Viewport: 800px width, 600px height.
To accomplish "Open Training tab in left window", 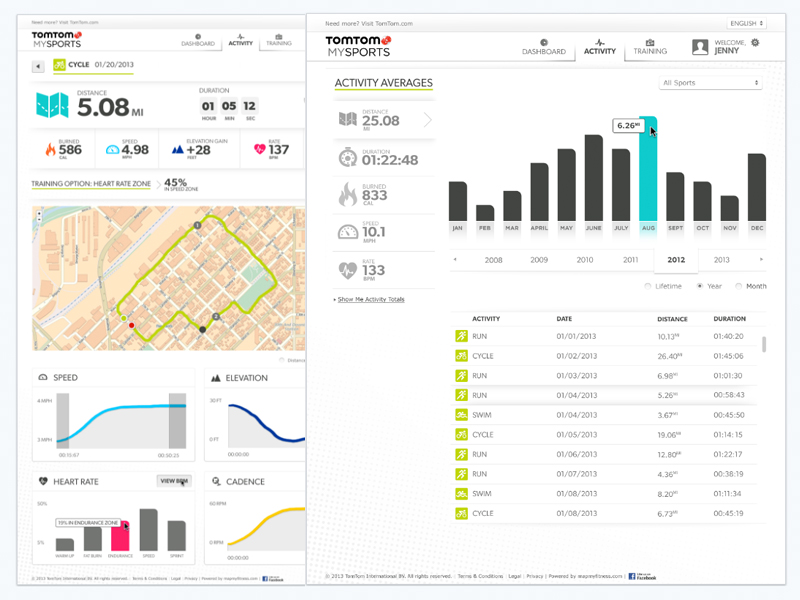I will tap(279, 40).
